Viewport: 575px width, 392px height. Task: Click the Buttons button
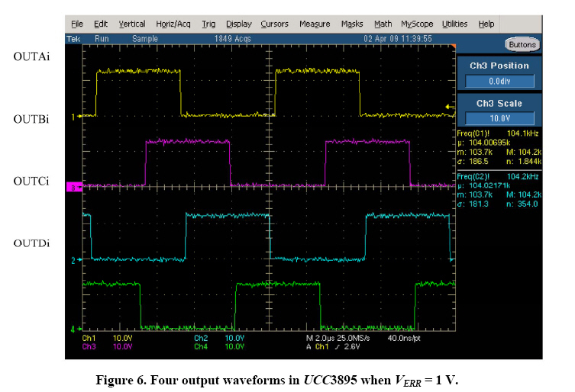click(522, 45)
